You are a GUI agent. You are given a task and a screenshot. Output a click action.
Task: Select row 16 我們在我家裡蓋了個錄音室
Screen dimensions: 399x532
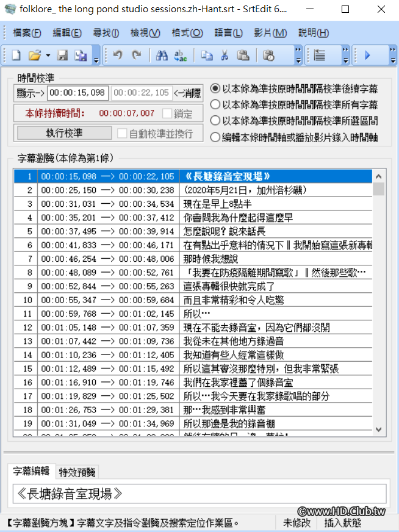click(x=193, y=383)
